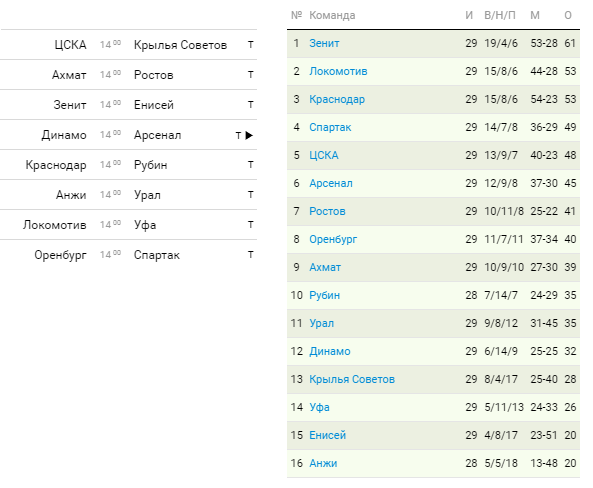Click the T icon for Локомотив–Уфа match
593x488 pixels.
click(250, 224)
